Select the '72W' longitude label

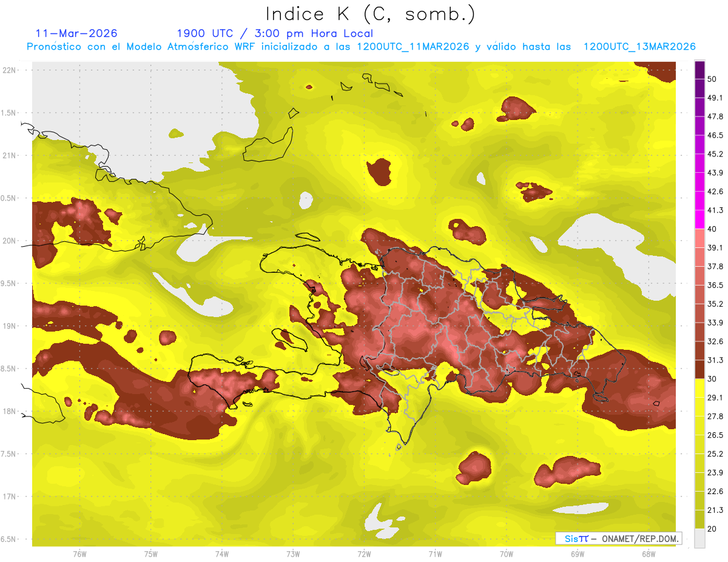point(364,554)
